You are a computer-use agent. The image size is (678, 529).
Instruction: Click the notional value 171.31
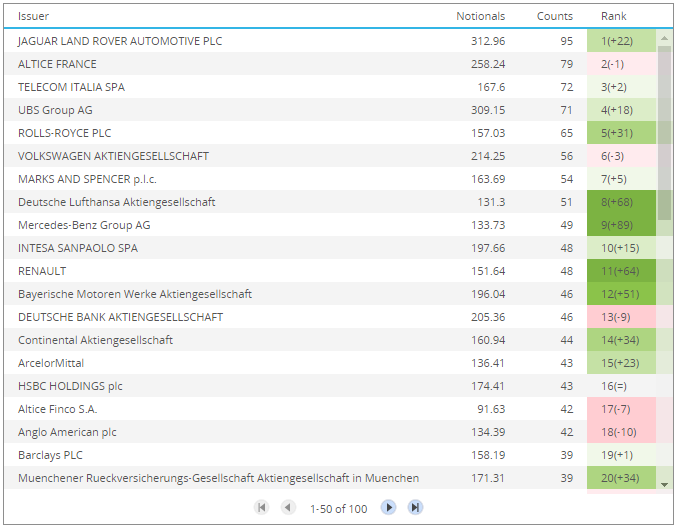click(488, 478)
